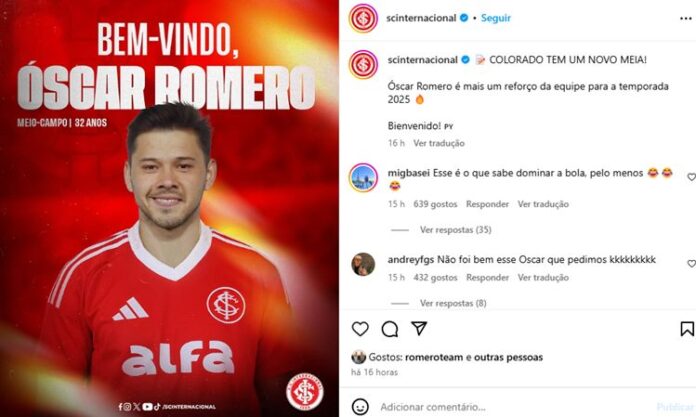Expand Ver respostas (35) replies
Screen dimensions: 696x417
pos(455,230)
